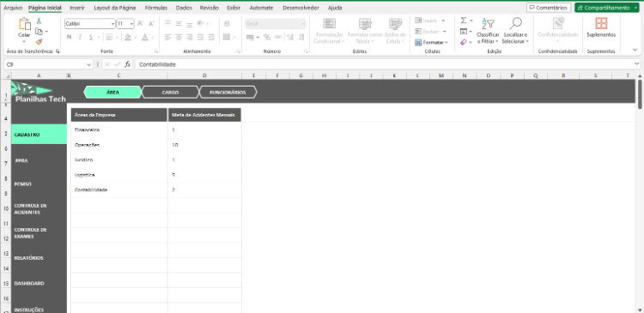Open DASHBOARD in the sidebar
This screenshot has width=644, height=313.
[x=28, y=284]
